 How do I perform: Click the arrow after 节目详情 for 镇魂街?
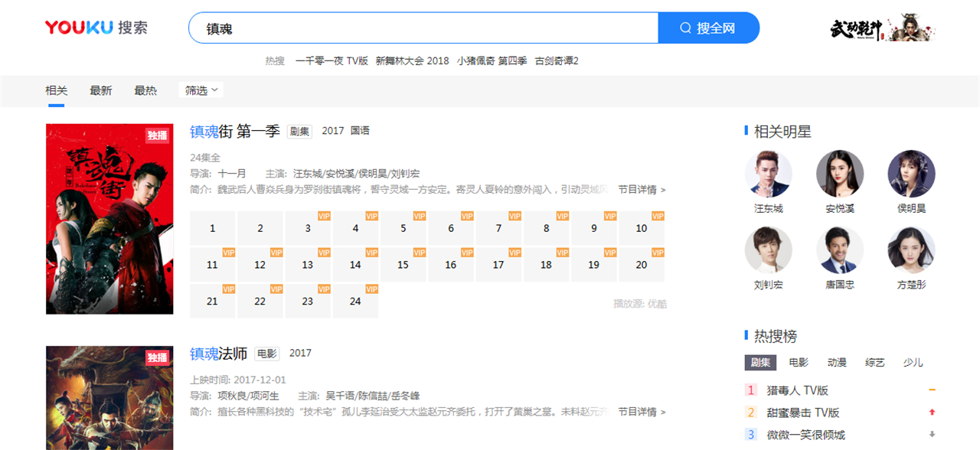pos(664,189)
